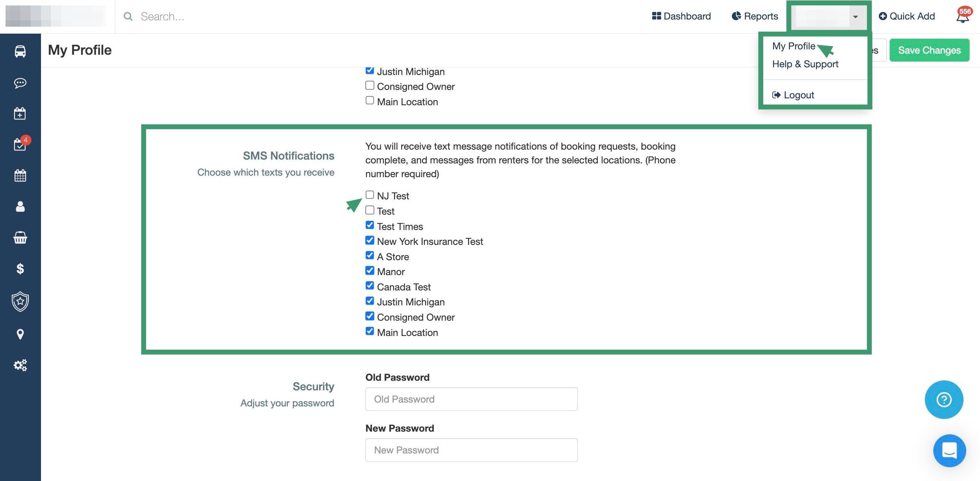Select My Profile from dropdown menu
Image resolution: width=980 pixels, height=481 pixels.
pyautogui.click(x=793, y=46)
